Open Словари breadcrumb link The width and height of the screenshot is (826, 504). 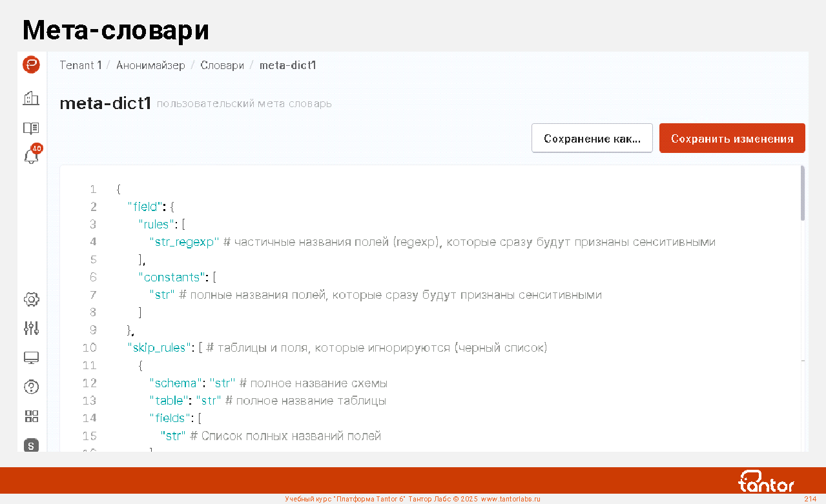222,65
